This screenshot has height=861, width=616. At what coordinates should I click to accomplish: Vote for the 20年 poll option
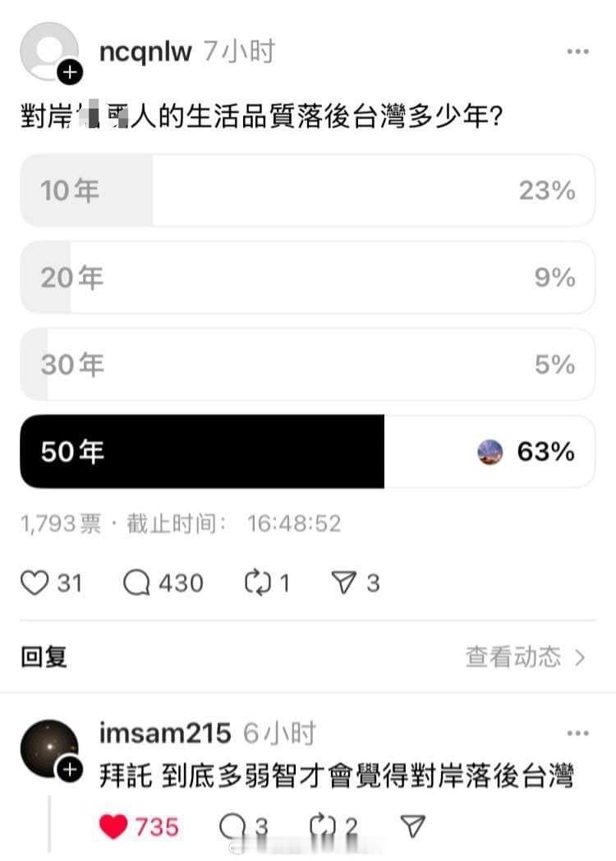click(308, 278)
